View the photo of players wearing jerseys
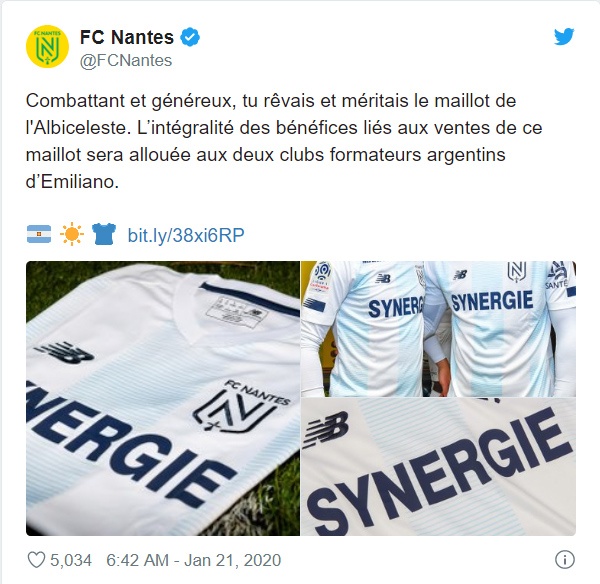Image resolution: width=600 pixels, height=584 pixels. (439, 329)
